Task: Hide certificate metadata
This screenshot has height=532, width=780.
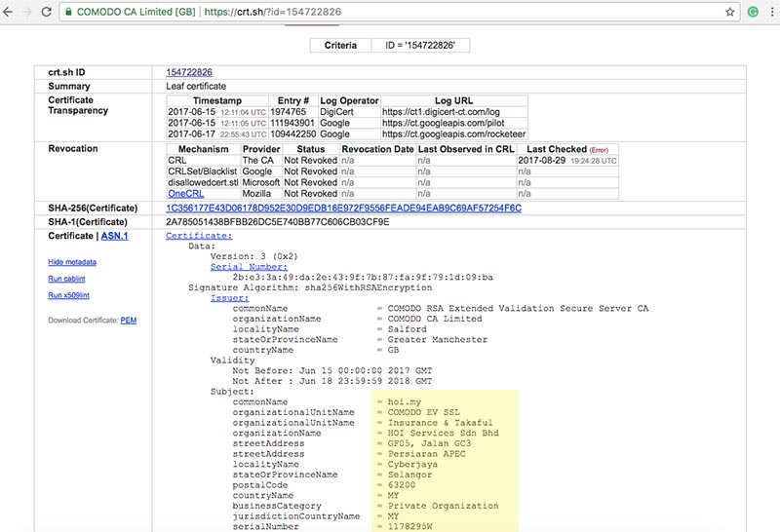Action: pyautogui.click(x=72, y=262)
